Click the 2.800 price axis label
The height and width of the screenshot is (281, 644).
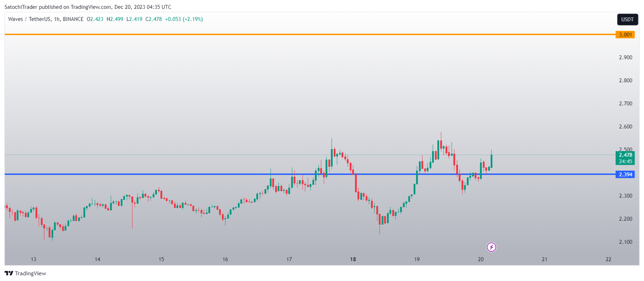click(x=626, y=80)
